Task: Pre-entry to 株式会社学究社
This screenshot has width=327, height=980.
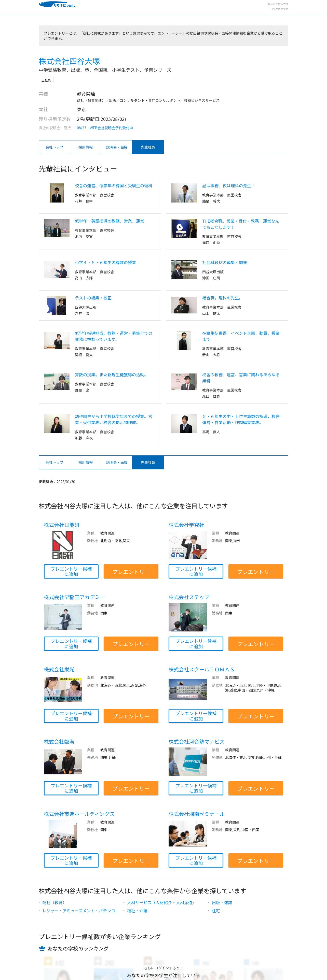Action: pyautogui.click(x=256, y=571)
